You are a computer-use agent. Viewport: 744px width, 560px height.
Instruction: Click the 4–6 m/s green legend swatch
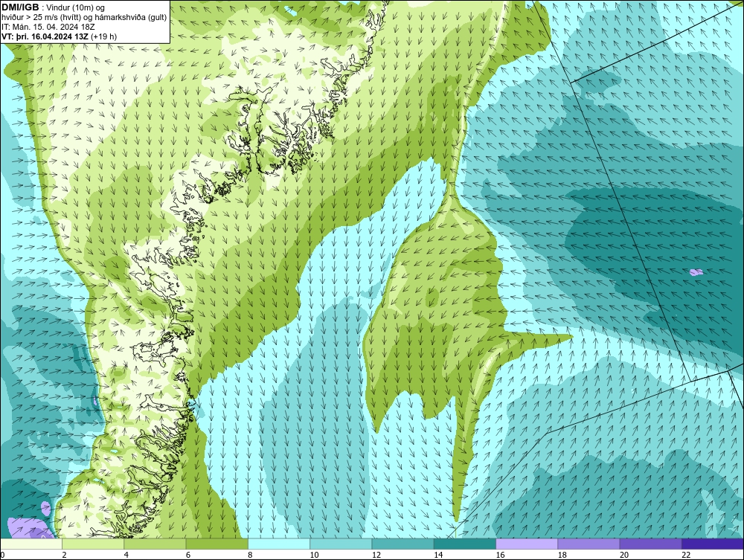(x=155, y=544)
